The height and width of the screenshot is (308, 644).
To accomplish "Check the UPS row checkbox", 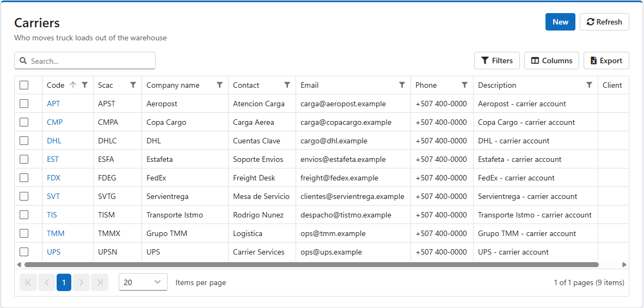I will [x=24, y=252].
